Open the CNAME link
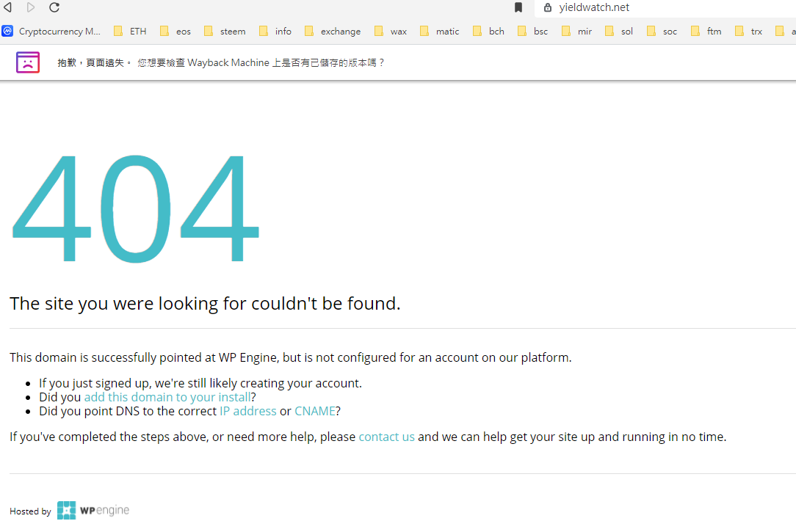 (x=315, y=411)
